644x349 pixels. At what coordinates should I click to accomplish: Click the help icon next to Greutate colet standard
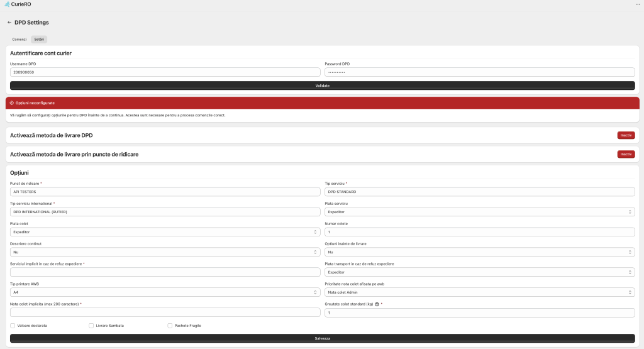click(x=377, y=304)
